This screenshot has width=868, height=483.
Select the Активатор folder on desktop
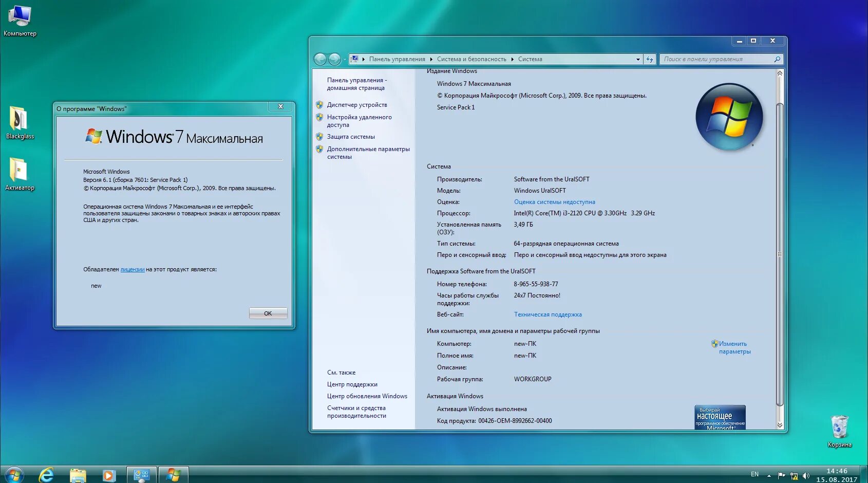20,174
